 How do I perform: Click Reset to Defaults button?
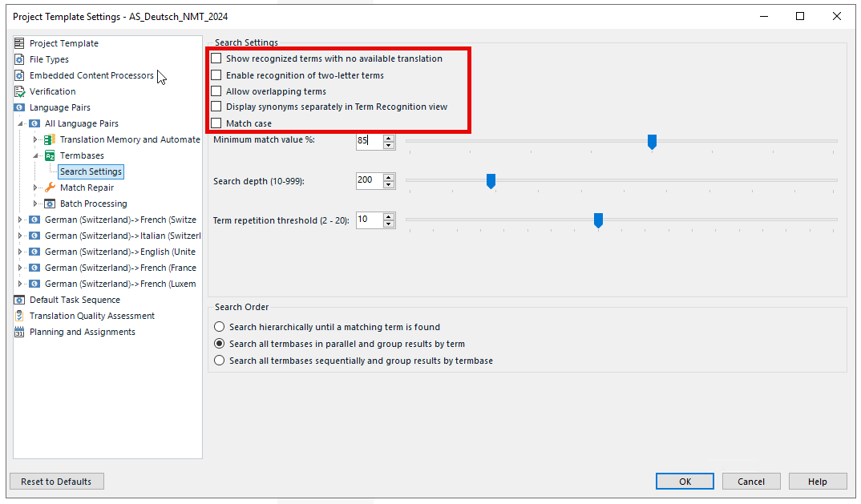pos(57,482)
